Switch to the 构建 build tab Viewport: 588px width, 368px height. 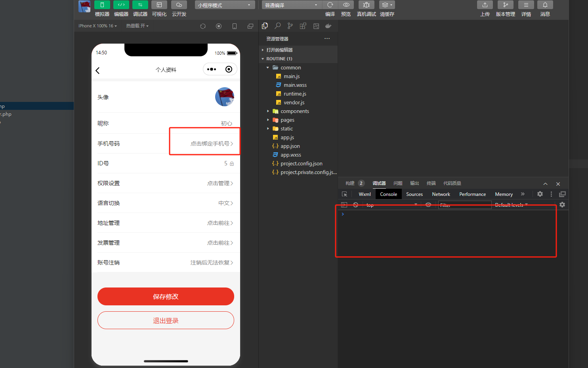[350, 183]
